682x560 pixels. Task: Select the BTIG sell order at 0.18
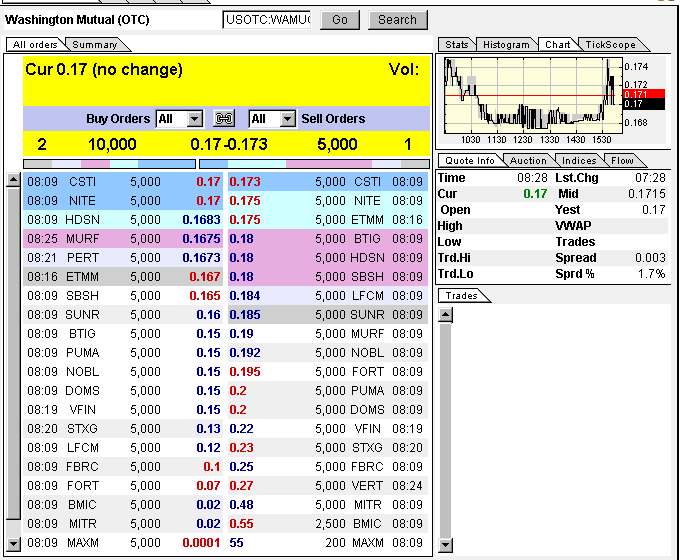328,239
